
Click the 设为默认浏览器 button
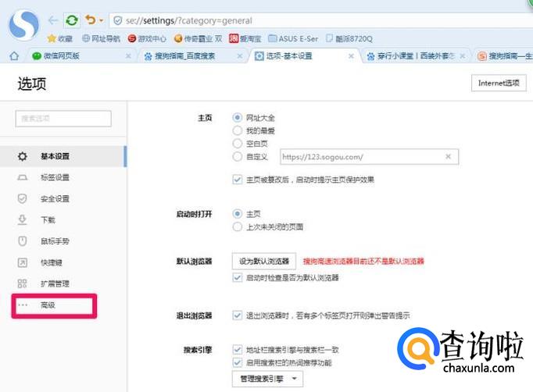pyautogui.click(x=264, y=261)
